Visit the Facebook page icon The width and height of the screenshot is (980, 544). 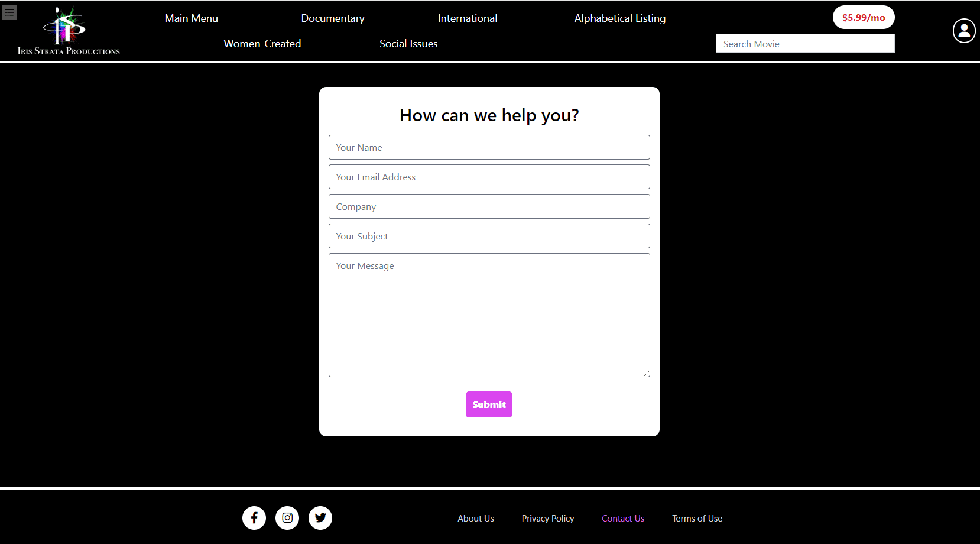tap(254, 518)
